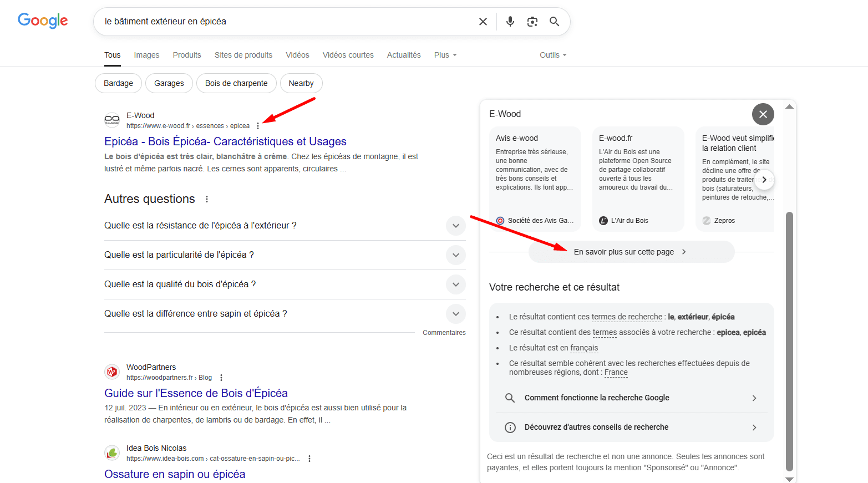Open the Avis e-wood card

coord(535,179)
